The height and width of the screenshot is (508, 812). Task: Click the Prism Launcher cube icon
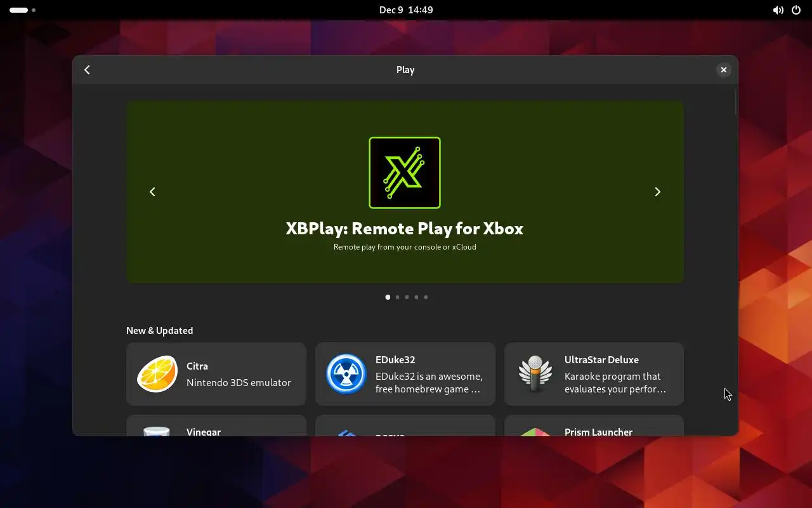[535, 431]
